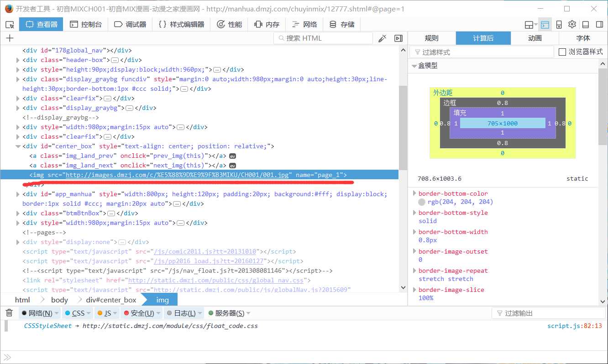Click the rgb(204, 204, 204) color swatch
The width and height of the screenshot is (608, 364).
[422, 202]
